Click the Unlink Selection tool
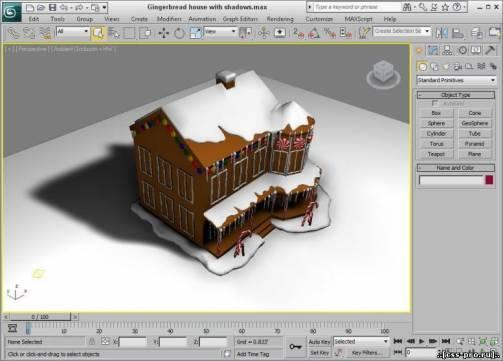Viewport: 503px width, 361px height. (x=29, y=33)
